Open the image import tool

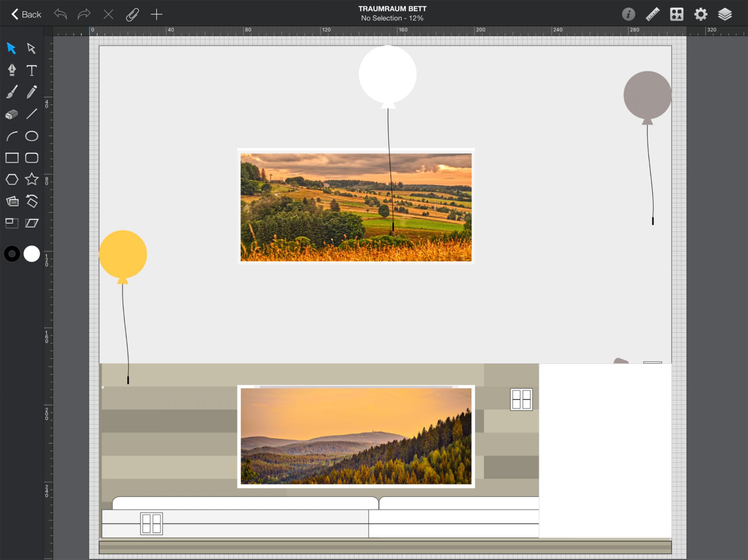[x=12, y=201]
